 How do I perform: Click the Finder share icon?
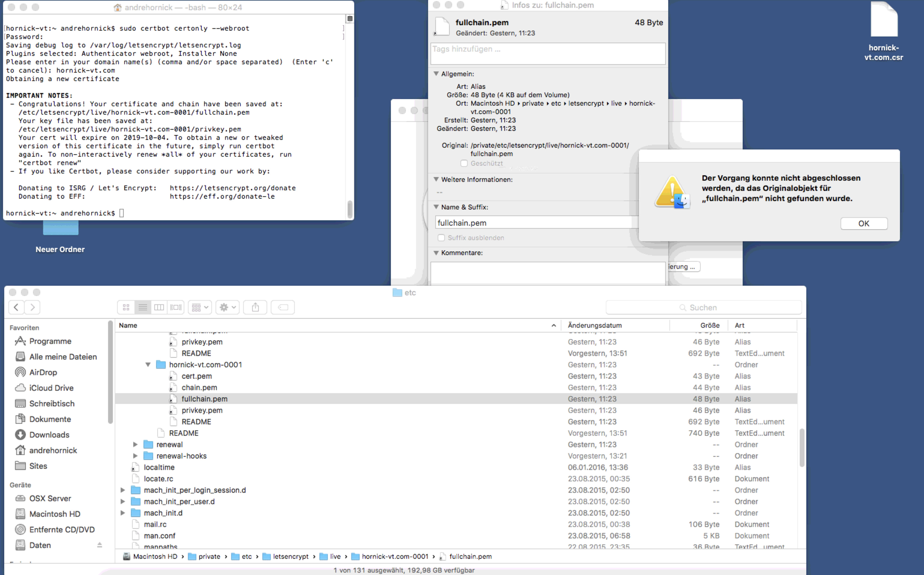tap(255, 307)
